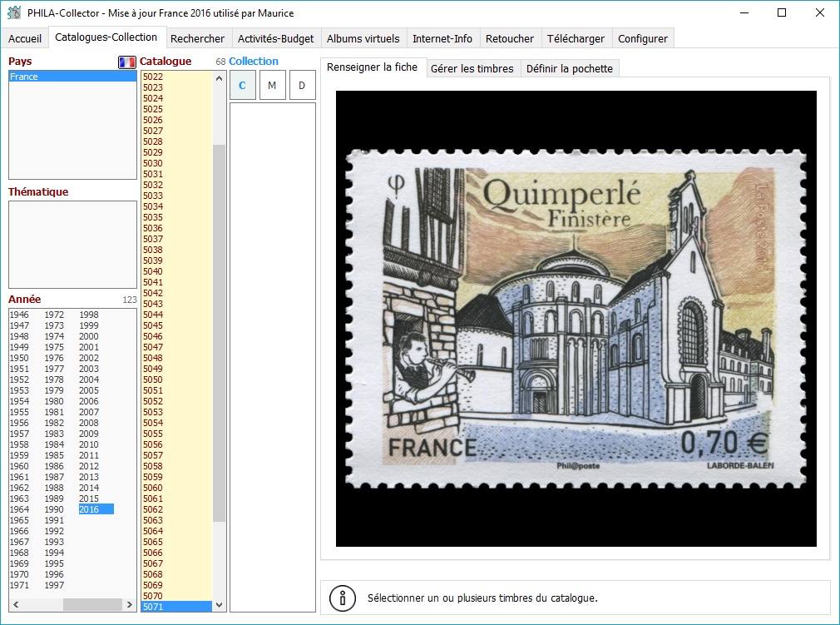Image resolution: width=840 pixels, height=625 pixels.
Task: Maximize the PHILA-Collector window
Action: coord(782,12)
